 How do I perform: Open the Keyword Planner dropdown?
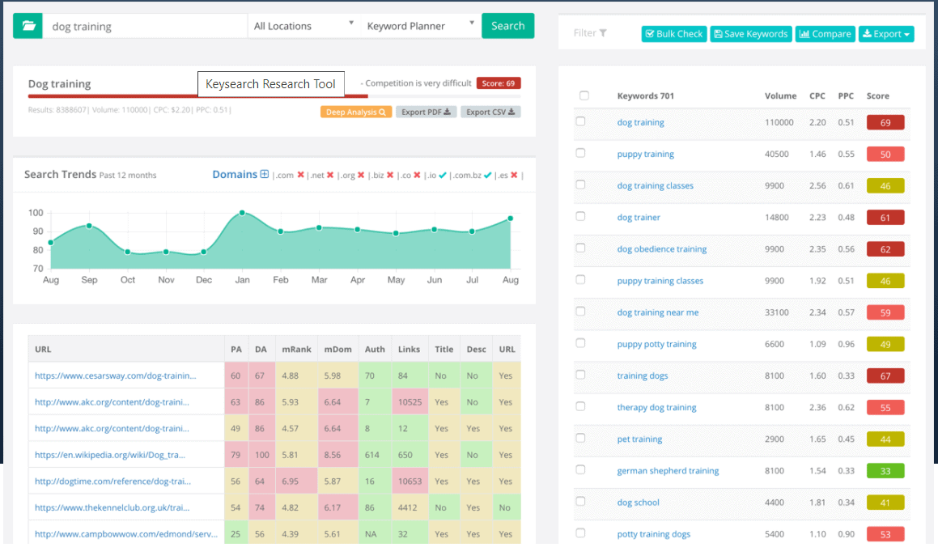click(420, 26)
